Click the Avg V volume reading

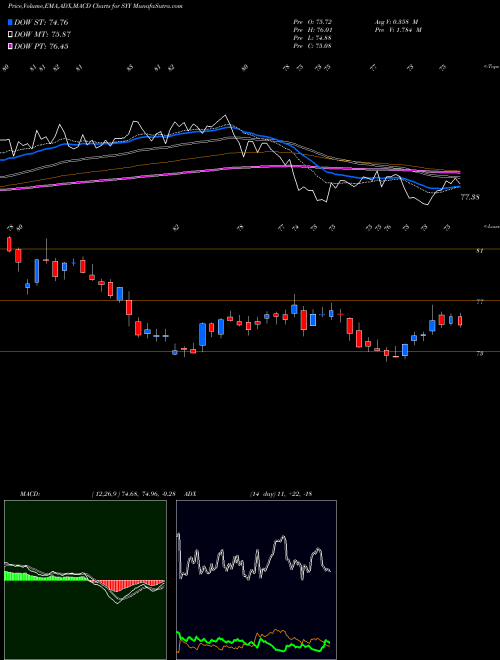(x=395, y=22)
